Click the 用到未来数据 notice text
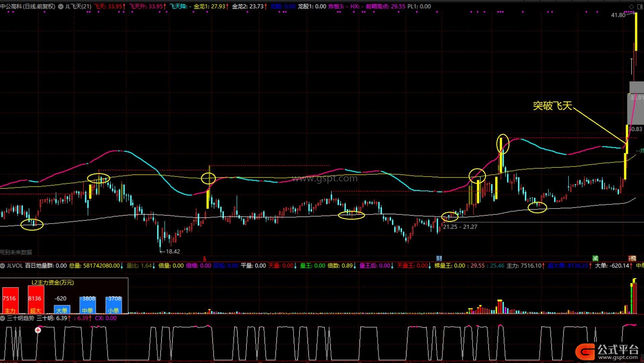644x363 pixels. pos(16,252)
